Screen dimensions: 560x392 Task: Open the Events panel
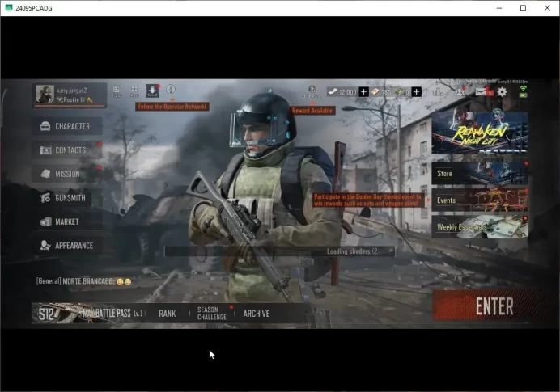pyautogui.click(x=480, y=200)
